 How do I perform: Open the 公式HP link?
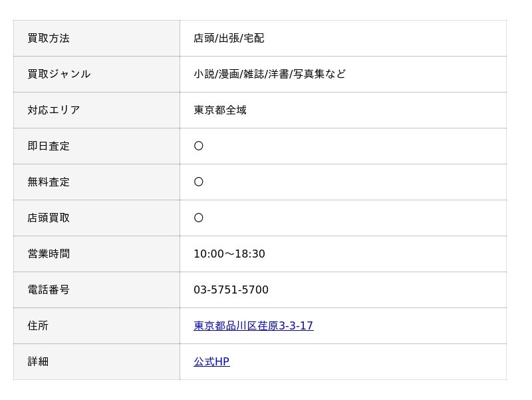coord(211,361)
